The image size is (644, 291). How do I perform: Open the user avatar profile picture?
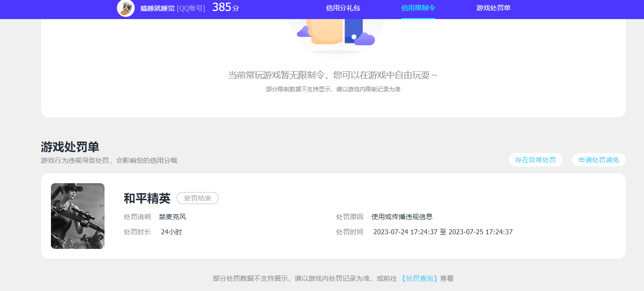click(126, 8)
